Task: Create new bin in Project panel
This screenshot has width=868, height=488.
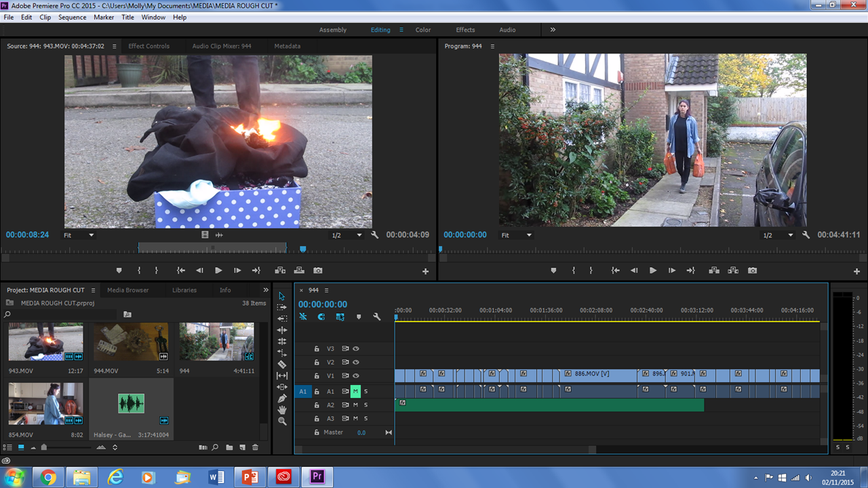Action: (x=229, y=447)
